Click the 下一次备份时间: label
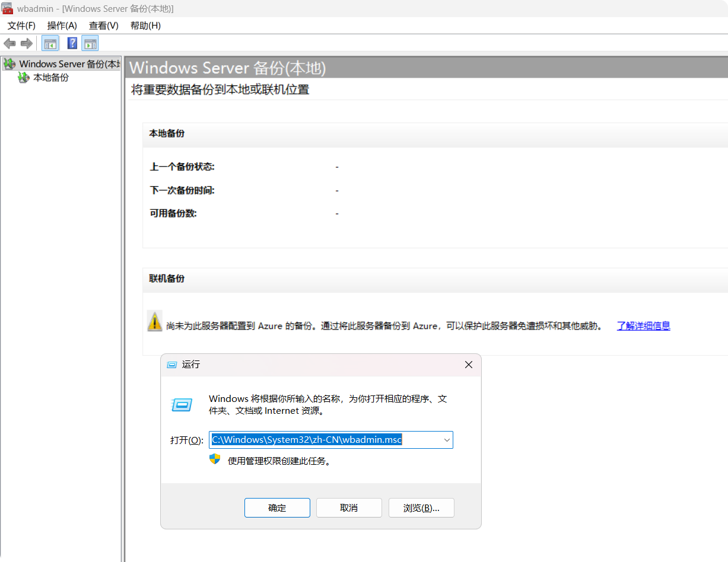 coord(182,190)
